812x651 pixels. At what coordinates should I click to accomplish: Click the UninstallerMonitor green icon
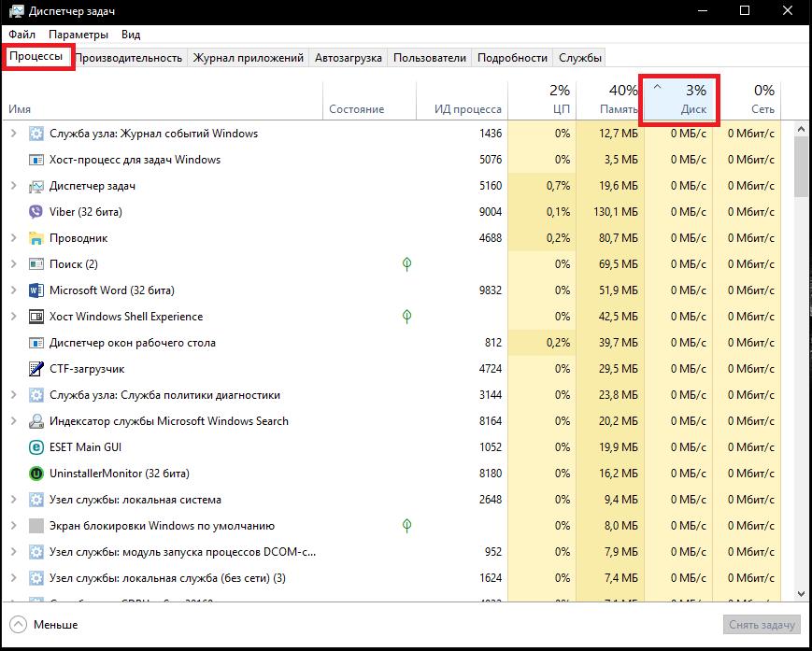36,474
